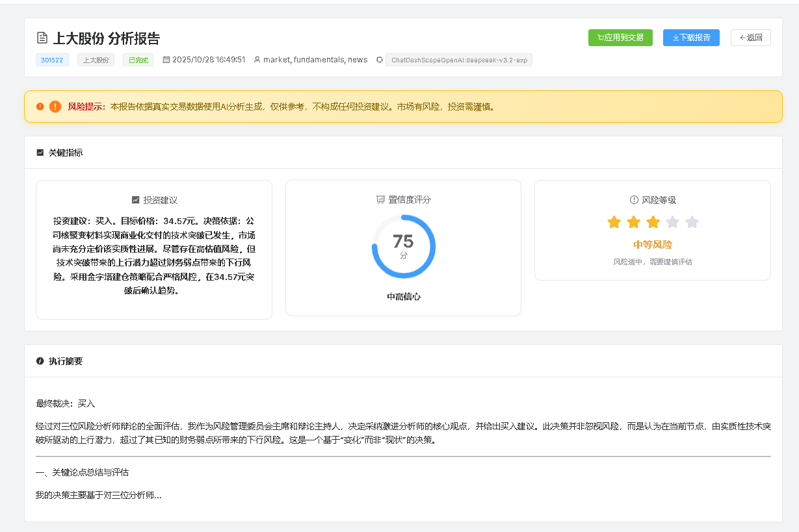Viewport: 799px width, 532px height.
Task: Click the gray 上大股份 tag
Action: [x=96, y=60]
